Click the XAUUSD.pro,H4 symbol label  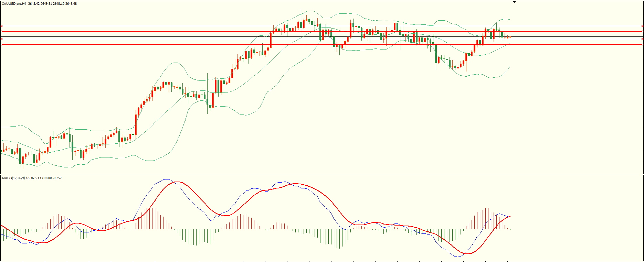coord(14,4)
